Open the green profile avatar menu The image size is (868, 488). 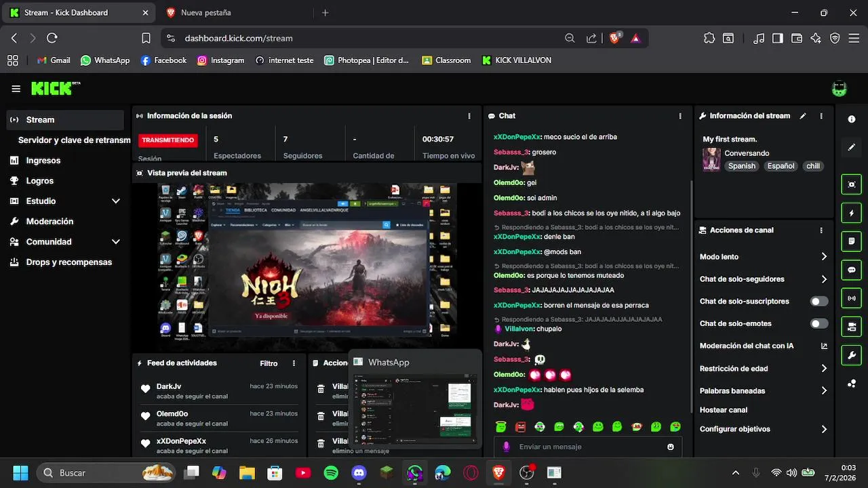click(x=840, y=89)
